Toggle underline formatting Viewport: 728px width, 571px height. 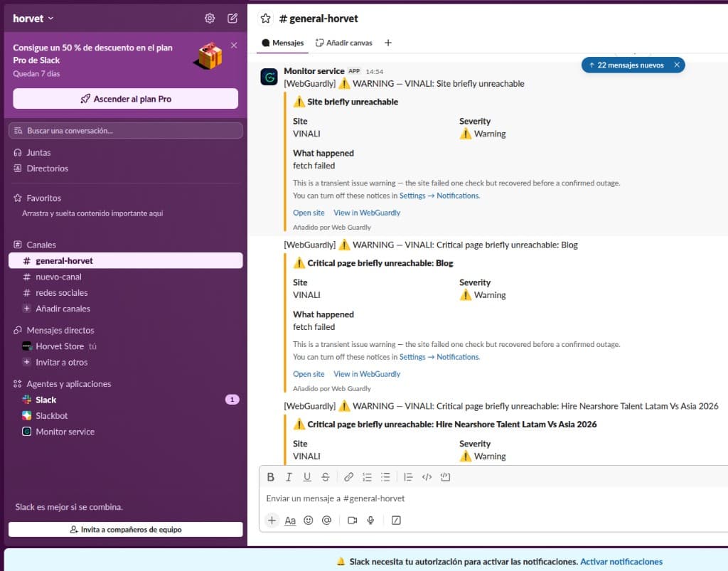pyautogui.click(x=307, y=476)
